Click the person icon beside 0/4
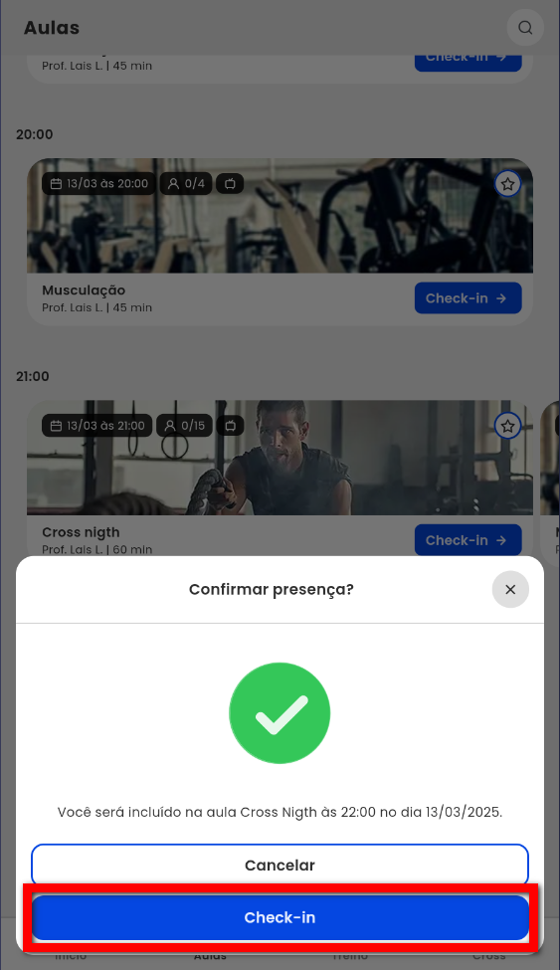Image resolution: width=560 pixels, height=970 pixels. (174, 184)
